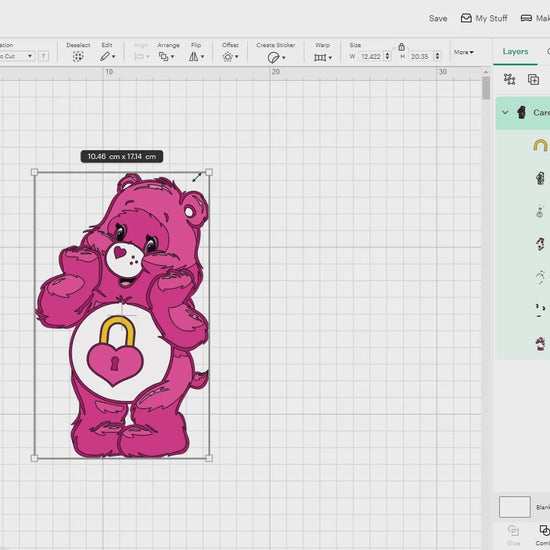Viewport: 550px width, 550px height.
Task: Click the Group layers icon
Action: click(x=509, y=79)
